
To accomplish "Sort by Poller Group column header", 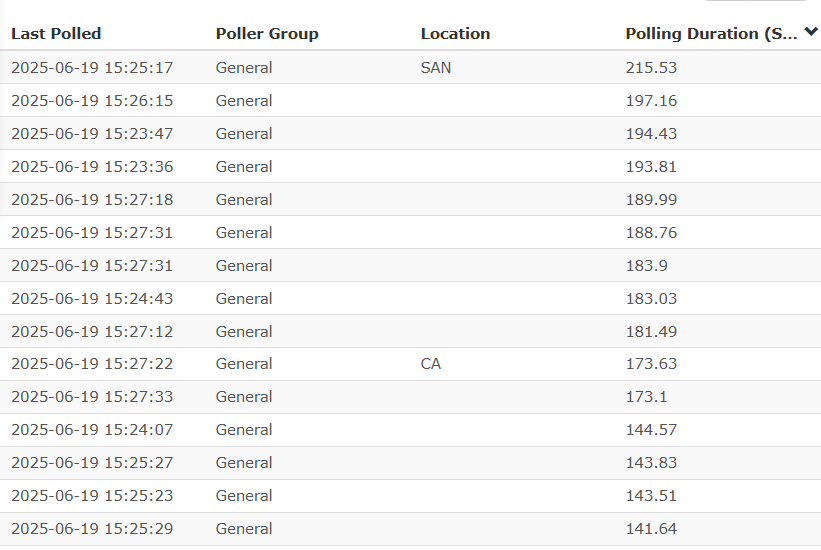I will [x=267, y=34].
